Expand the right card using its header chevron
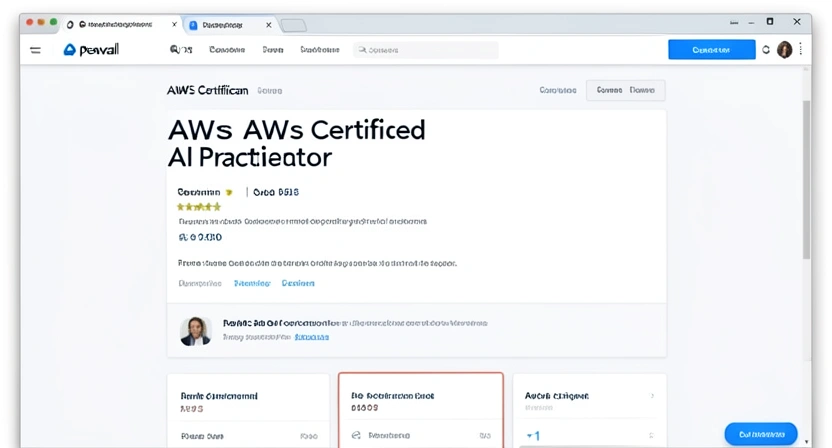 point(652,396)
